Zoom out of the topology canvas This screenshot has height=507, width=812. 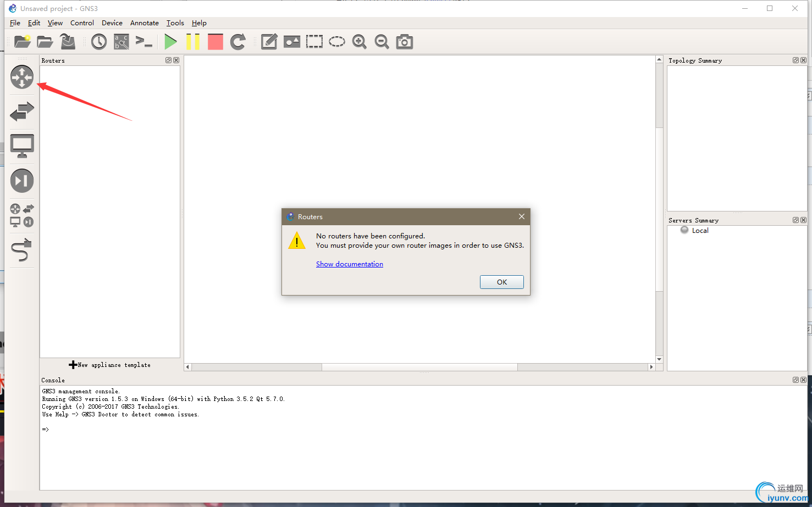(382, 42)
